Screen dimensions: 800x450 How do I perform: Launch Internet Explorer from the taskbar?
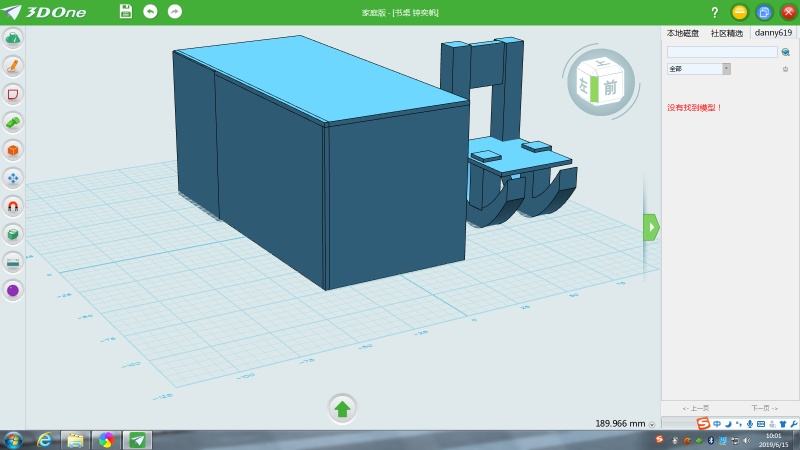pos(44,440)
